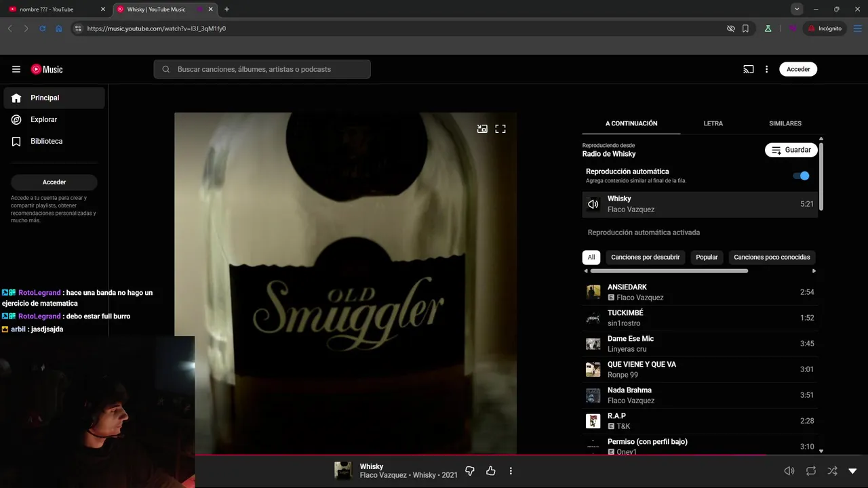Click the YouTube Music logo

(x=47, y=69)
